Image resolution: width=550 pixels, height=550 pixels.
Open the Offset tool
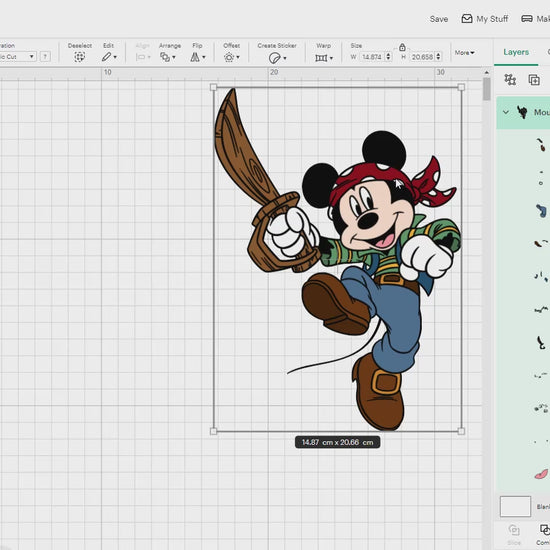(x=229, y=57)
